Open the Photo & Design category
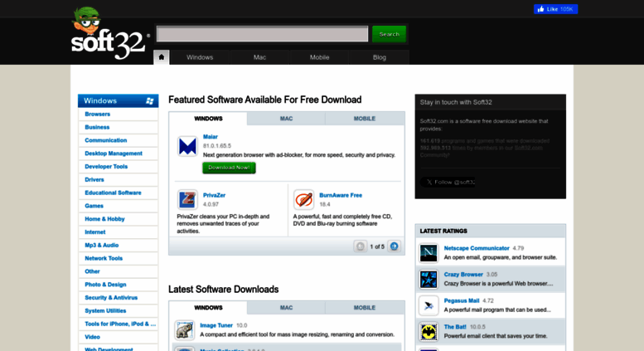The image size is (644, 351). 105,285
